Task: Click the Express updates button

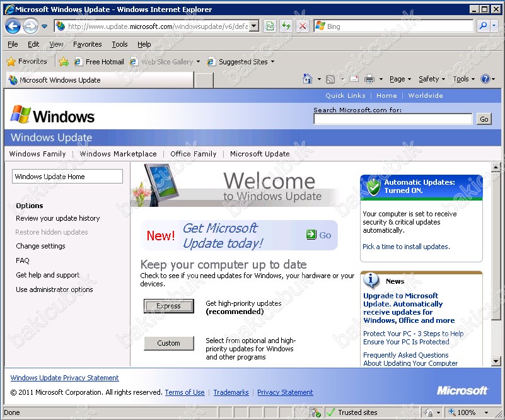Action: (169, 306)
